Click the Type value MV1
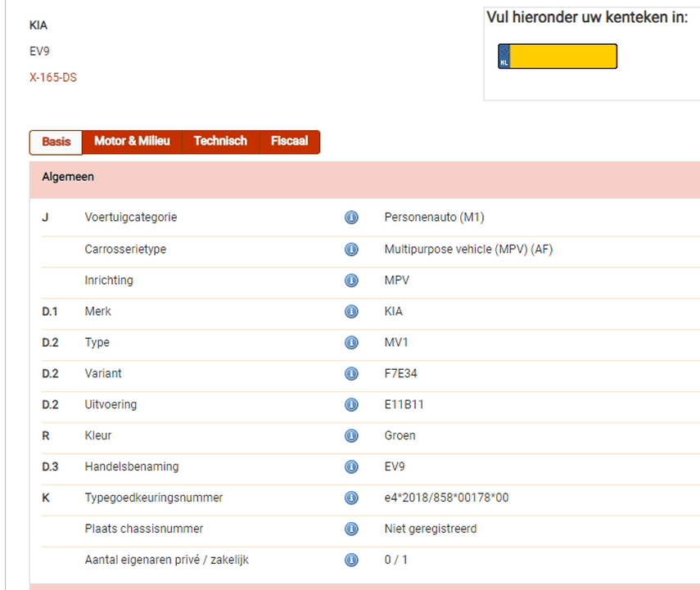This screenshot has height=590, width=700. click(x=396, y=342)
